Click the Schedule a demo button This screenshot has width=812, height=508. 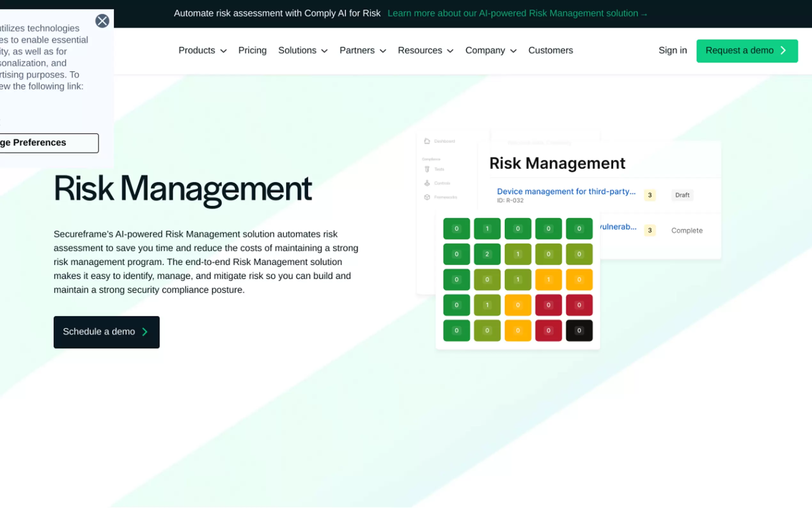coord(106,332)
